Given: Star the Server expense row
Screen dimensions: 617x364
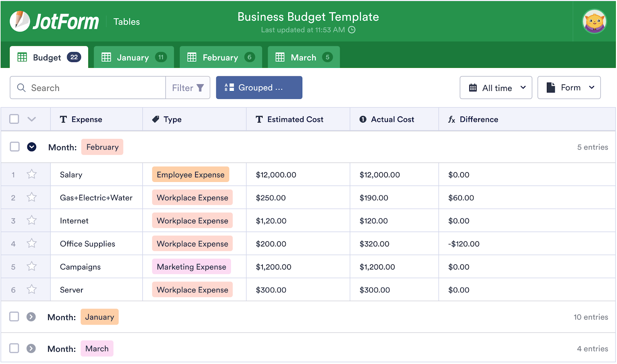Looking at the screenshot, I should [x=32, y=290].
